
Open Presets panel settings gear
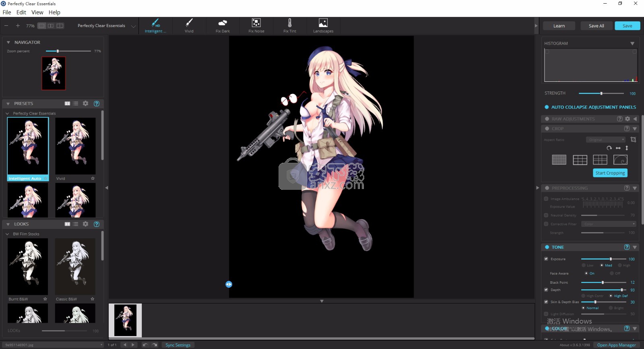85,104
